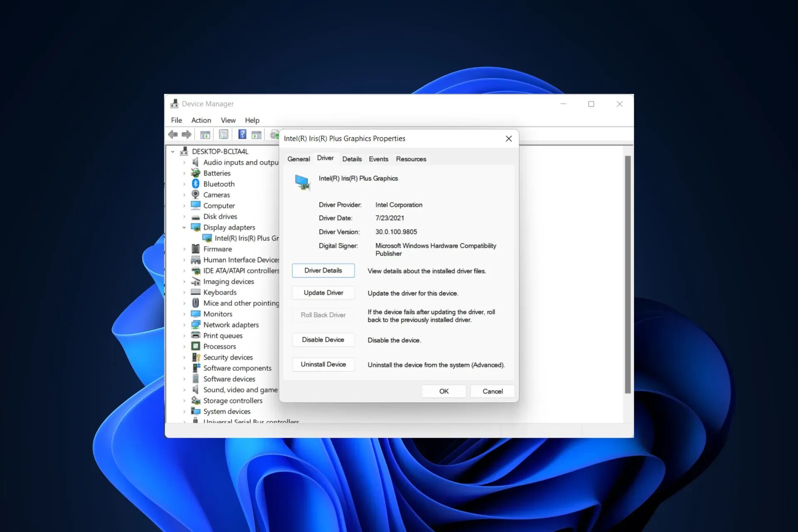Click Show/Hide Action Pane toolbar icon
Screen dimensions: 798x532
256,135
